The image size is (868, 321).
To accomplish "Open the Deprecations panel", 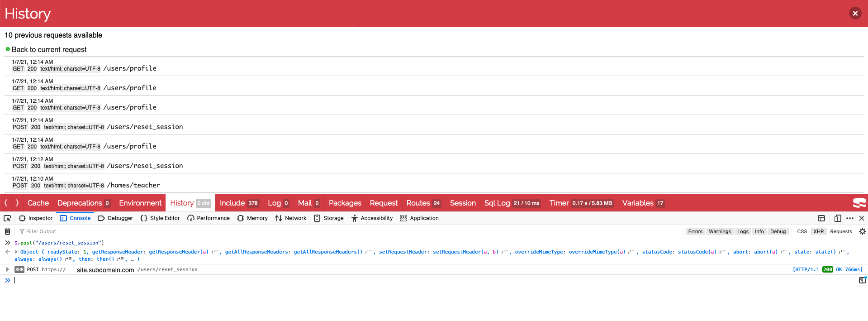I will [x=84, y=203].
